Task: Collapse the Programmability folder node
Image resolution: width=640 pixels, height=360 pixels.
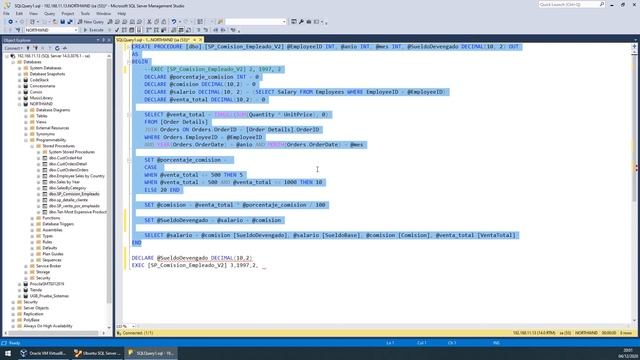Action: [26, 140]
